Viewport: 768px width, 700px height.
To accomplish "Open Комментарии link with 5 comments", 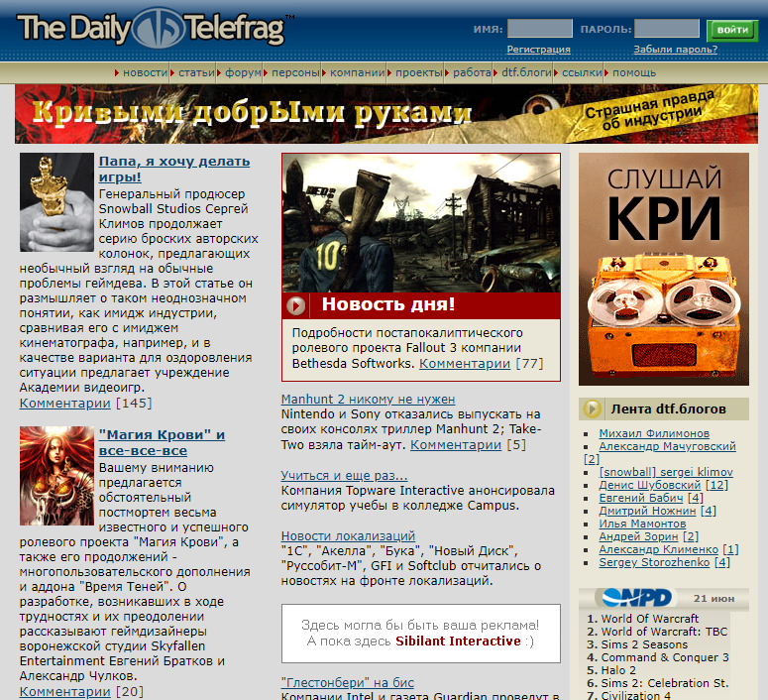I will (x=456, y=444).
